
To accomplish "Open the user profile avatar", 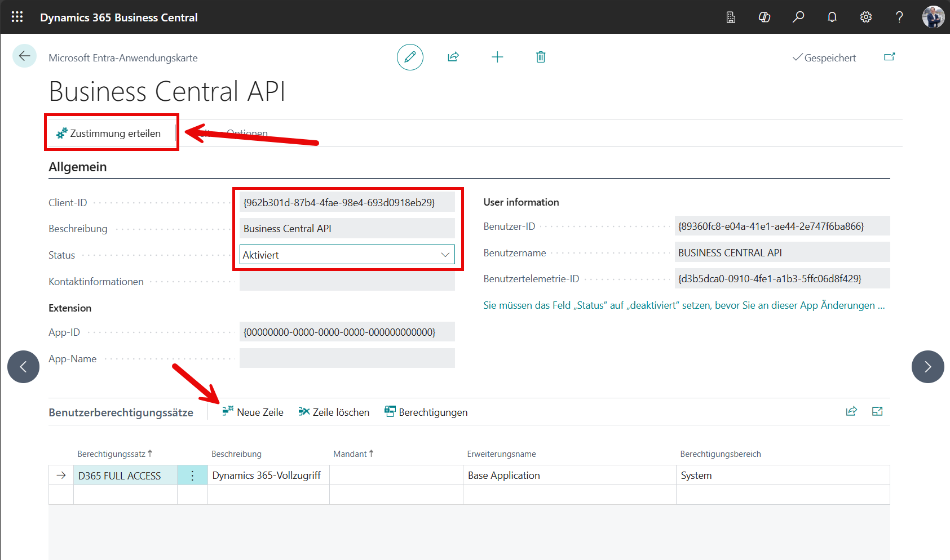I will click(933, 17).
